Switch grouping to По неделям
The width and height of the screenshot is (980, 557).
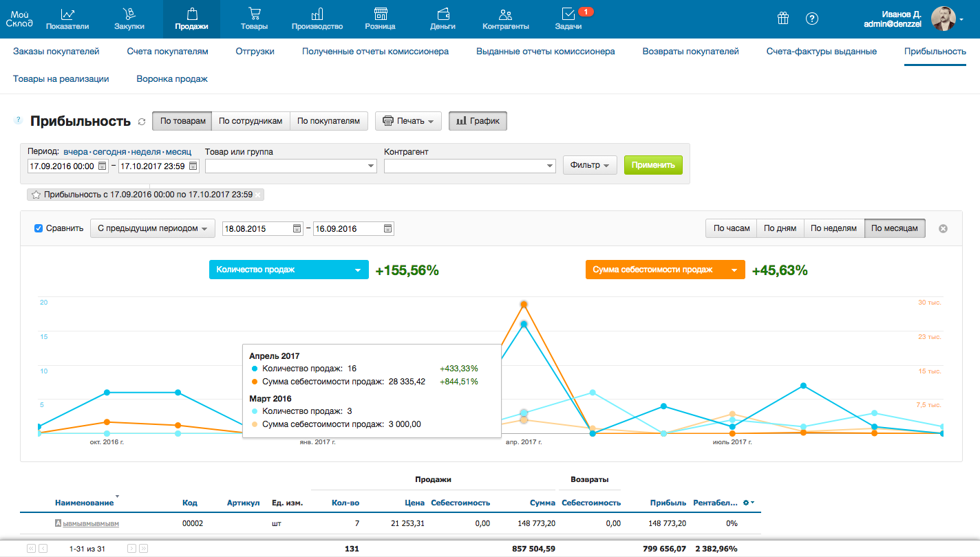(833, 228)
